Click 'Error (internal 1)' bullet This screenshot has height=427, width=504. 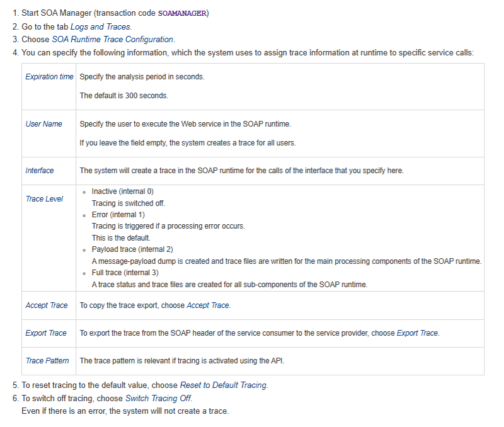118,215
